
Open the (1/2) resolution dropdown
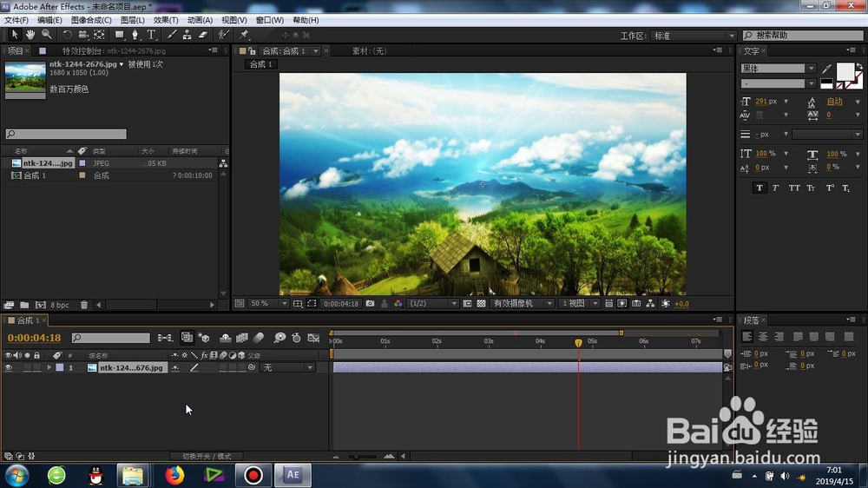(433, 304)
